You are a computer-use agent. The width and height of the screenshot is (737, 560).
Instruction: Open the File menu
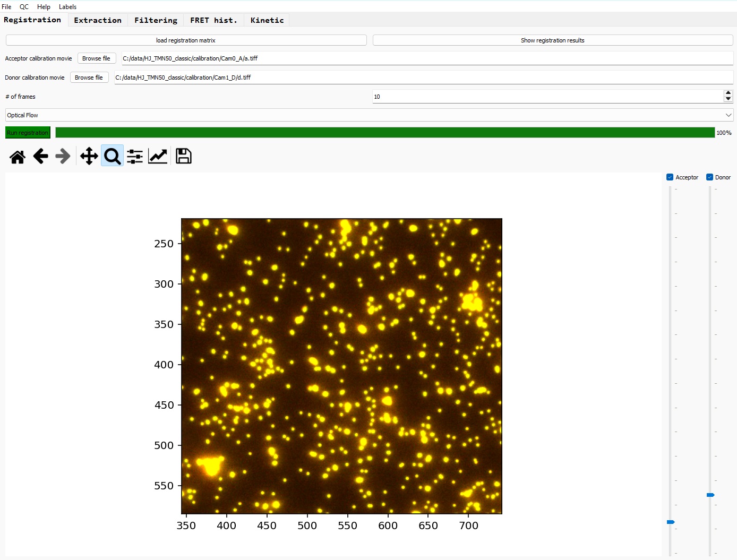tap(6, 7)
